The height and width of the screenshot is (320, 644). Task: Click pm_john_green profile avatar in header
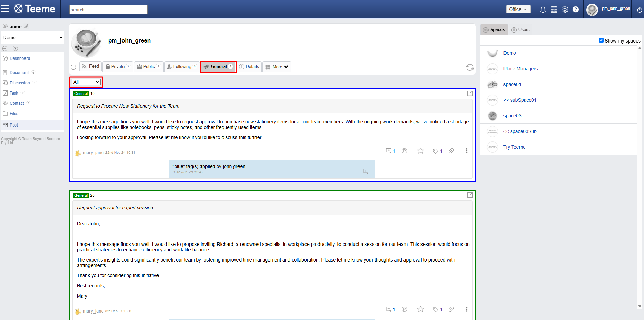[592, 10]
